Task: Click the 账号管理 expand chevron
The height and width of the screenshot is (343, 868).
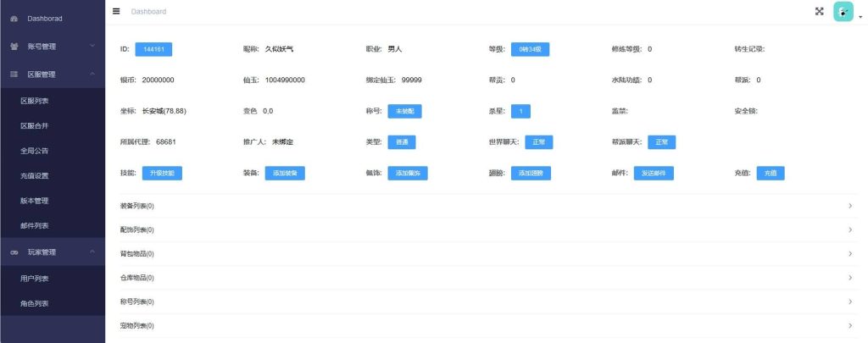Action: pyautogui.click(x=92, y=46)
